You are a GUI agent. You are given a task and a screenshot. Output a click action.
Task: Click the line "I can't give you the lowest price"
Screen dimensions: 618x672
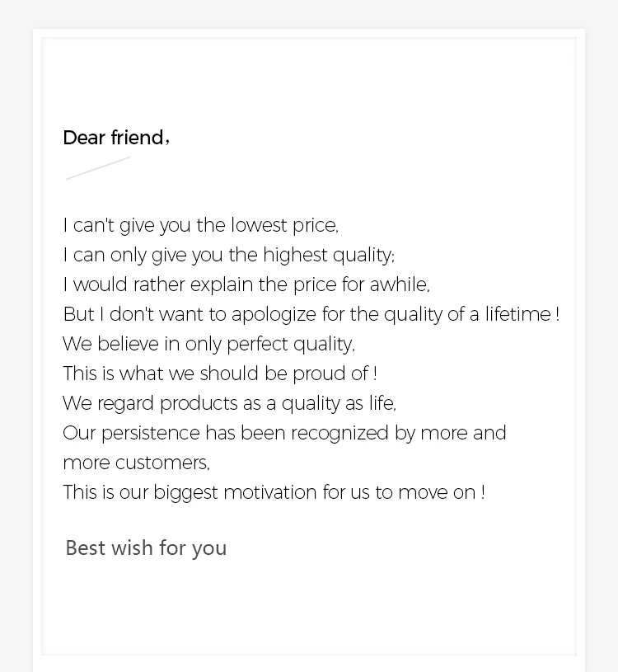[x=200, y=225]
